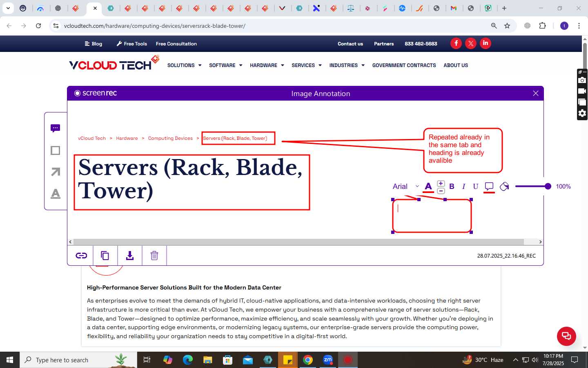
Task: Open the Blog link
Action: pyautogui.click(x=93, y=44)
